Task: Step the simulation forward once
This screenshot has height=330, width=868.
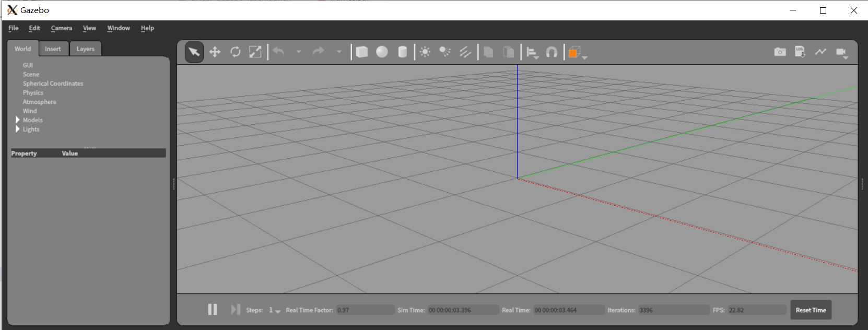Action: click(236, 310)
